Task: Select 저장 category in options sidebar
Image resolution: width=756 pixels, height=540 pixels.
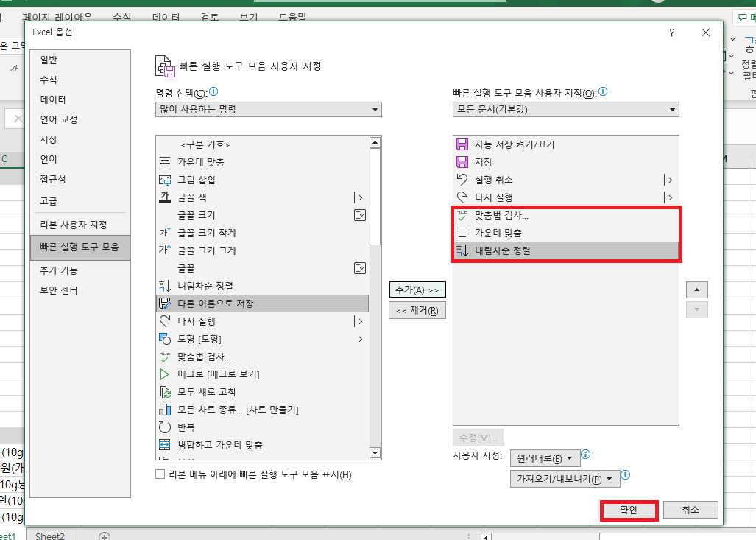Action: 48,139
